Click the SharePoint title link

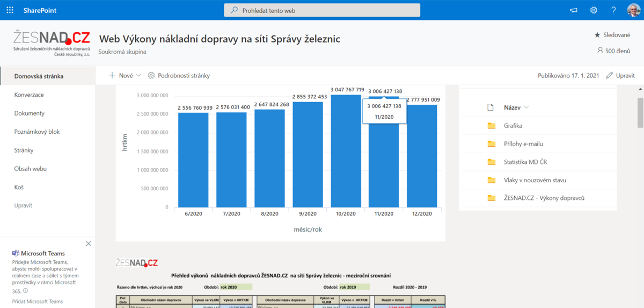pyautogui.click(x=40, y=10)
